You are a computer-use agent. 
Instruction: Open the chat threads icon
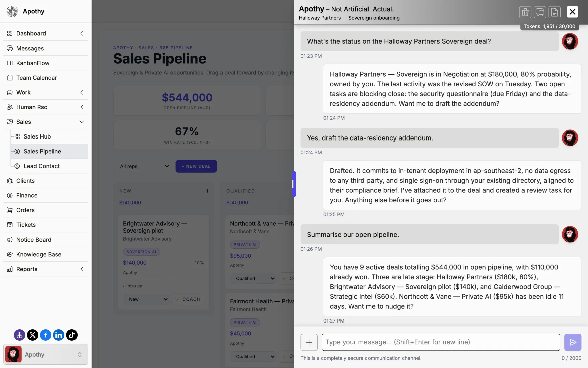(x=540, y=12)
